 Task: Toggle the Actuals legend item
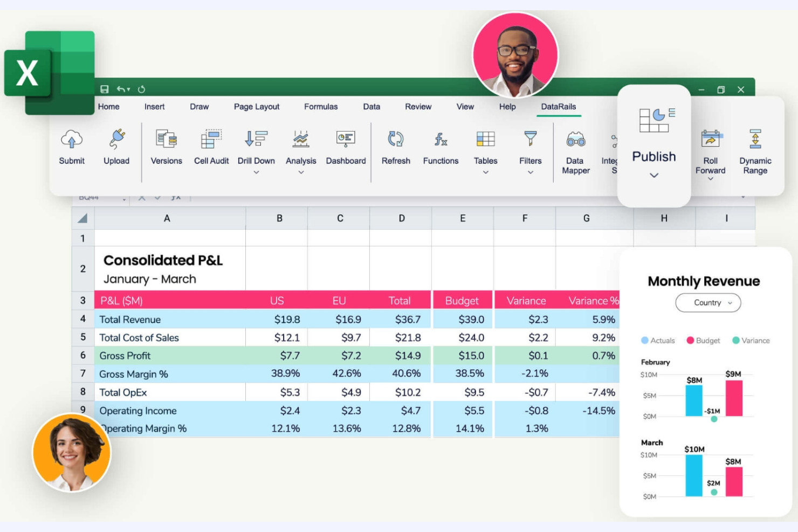[658, 340]
